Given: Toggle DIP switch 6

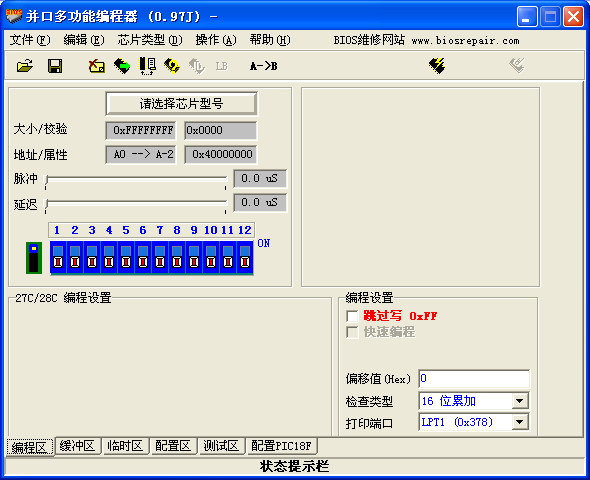Looking at the screenshot, I should tap(143, 258).
